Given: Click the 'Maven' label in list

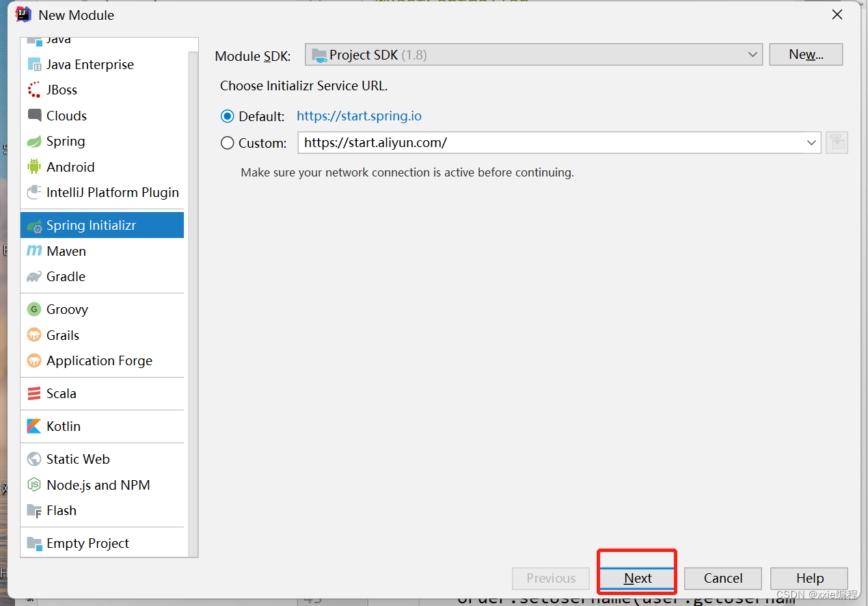Looking at the screenshot, I should [x=66, y=251].
